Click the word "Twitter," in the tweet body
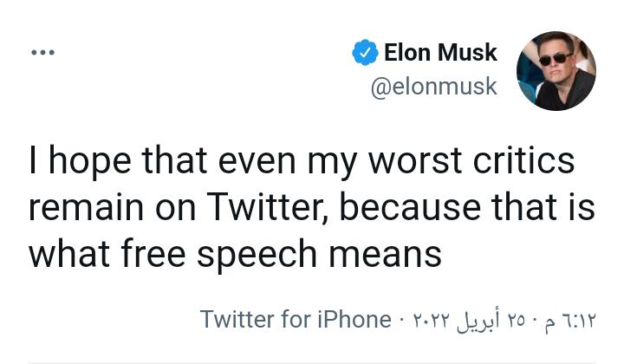 click(x=266, y=208)
